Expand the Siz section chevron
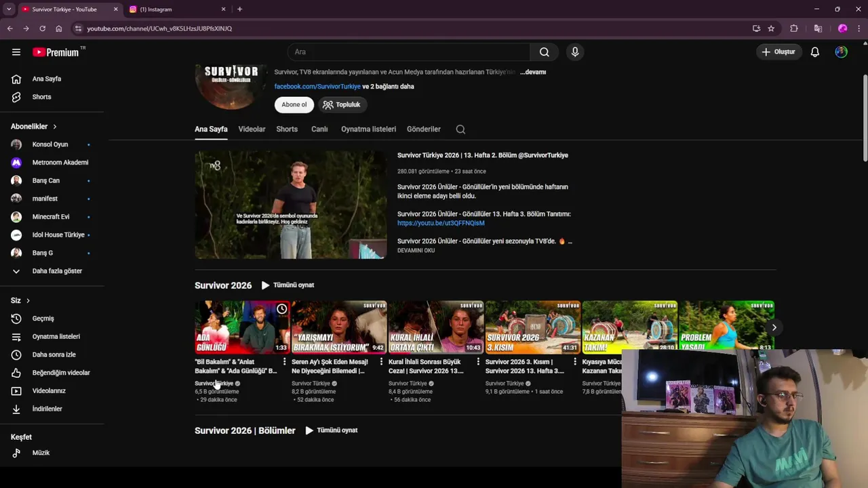Viewport: 868px width, 488px height. point(28,300)
